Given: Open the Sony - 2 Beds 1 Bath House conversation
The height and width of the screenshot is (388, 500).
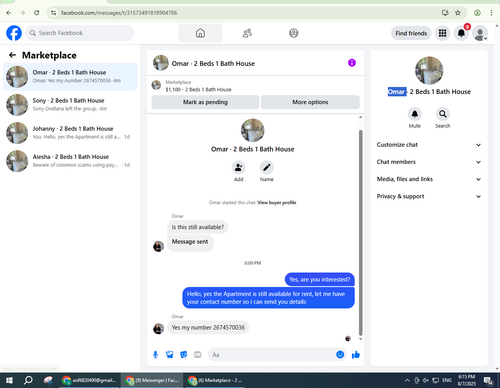Looking at the screenshot, I should [70, 105].
